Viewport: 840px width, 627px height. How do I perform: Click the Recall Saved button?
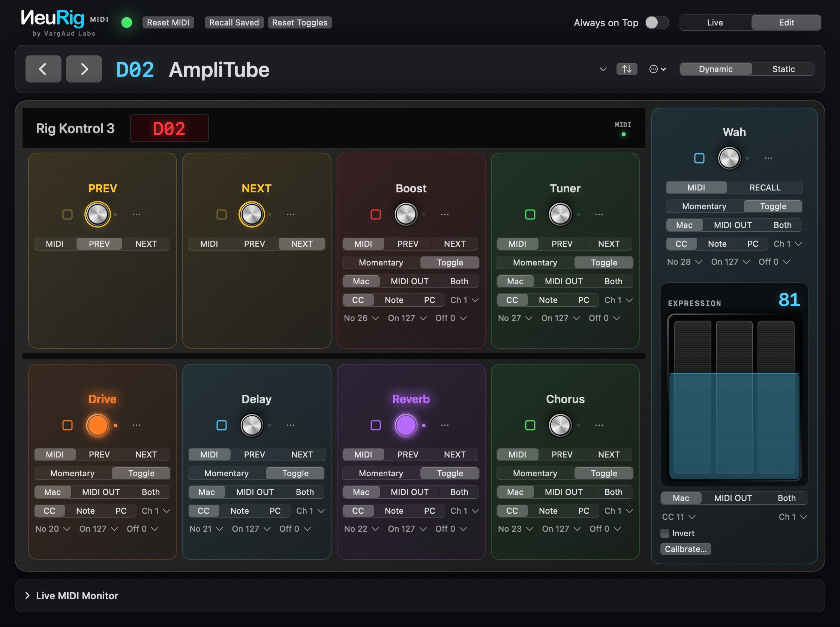pos(234,22)
